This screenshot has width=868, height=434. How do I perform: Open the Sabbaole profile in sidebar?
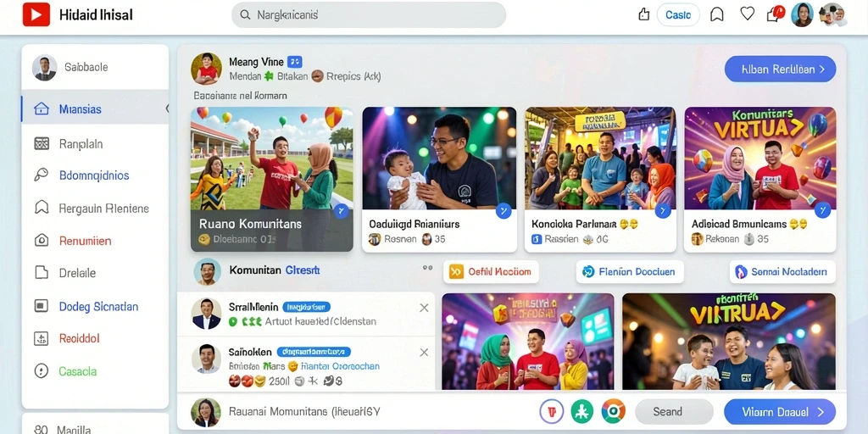point(95,68)
